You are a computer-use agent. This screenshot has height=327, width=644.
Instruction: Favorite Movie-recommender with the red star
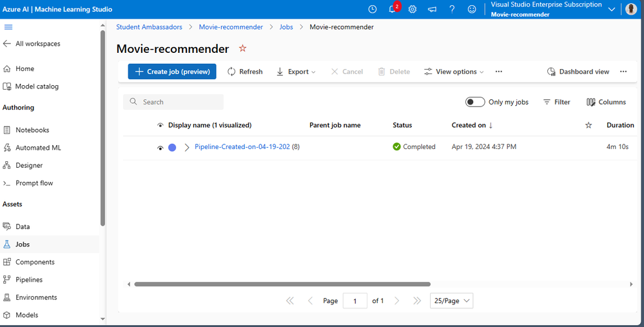click(x=242, y=48)
